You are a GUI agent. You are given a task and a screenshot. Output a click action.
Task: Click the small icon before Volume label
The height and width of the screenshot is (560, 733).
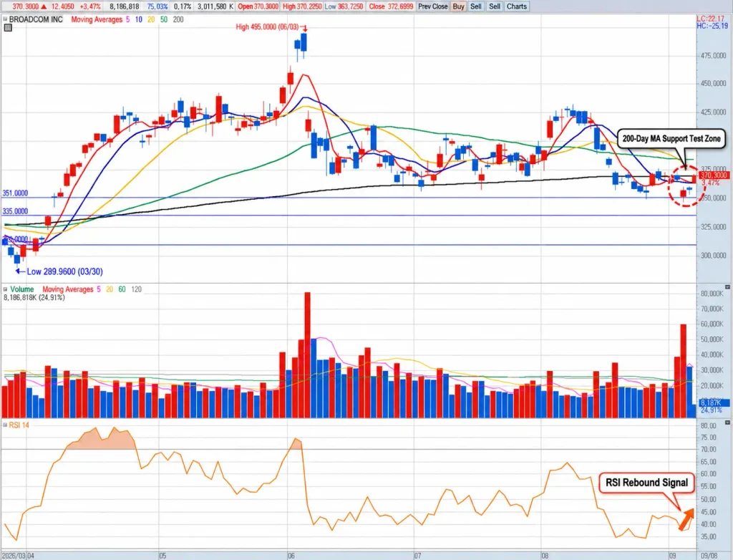point(5,289)
